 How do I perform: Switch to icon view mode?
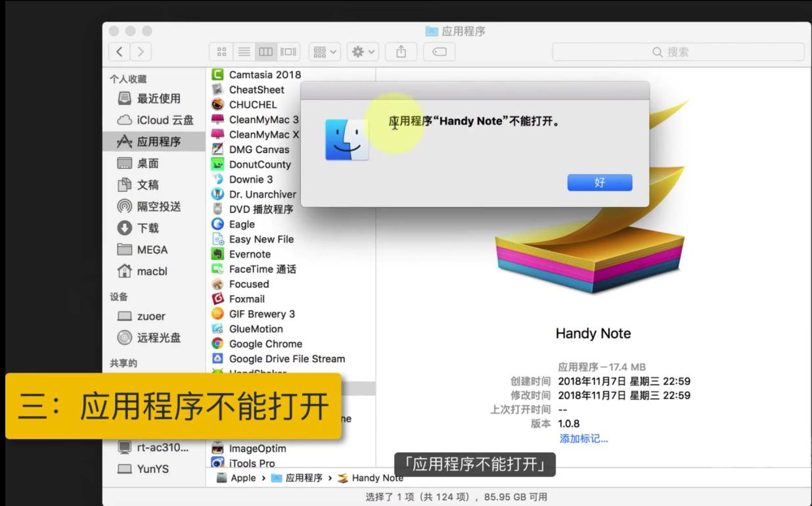(x=221, y=51)
